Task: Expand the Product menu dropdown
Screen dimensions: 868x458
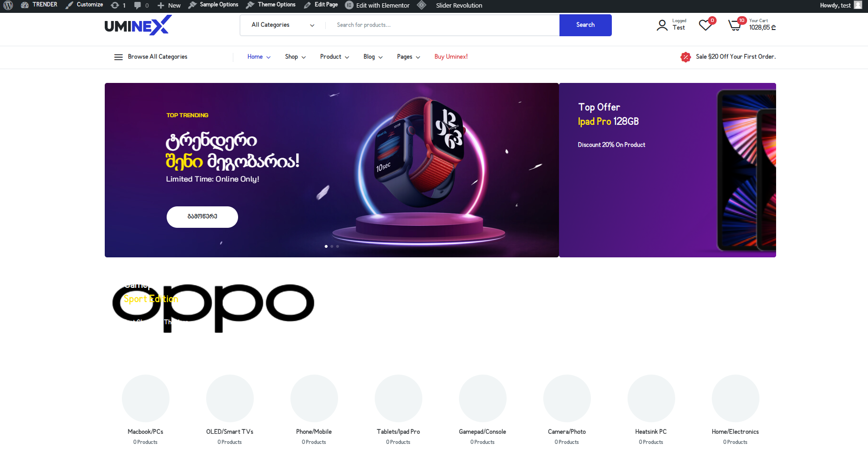Action: coord(334,57)
